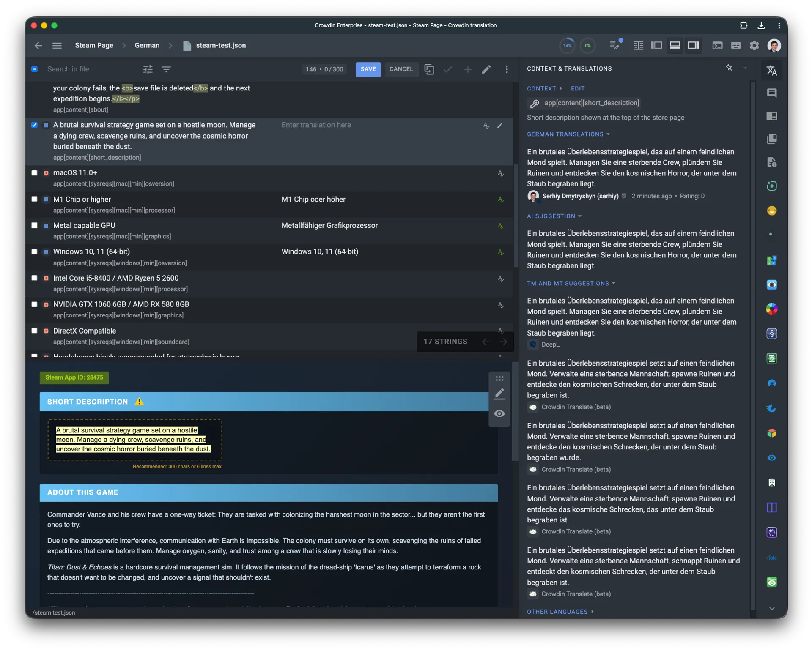Open the terminal console from the top toolbar
This screenshot has width=812, height=651.
[x=718, y=45]
